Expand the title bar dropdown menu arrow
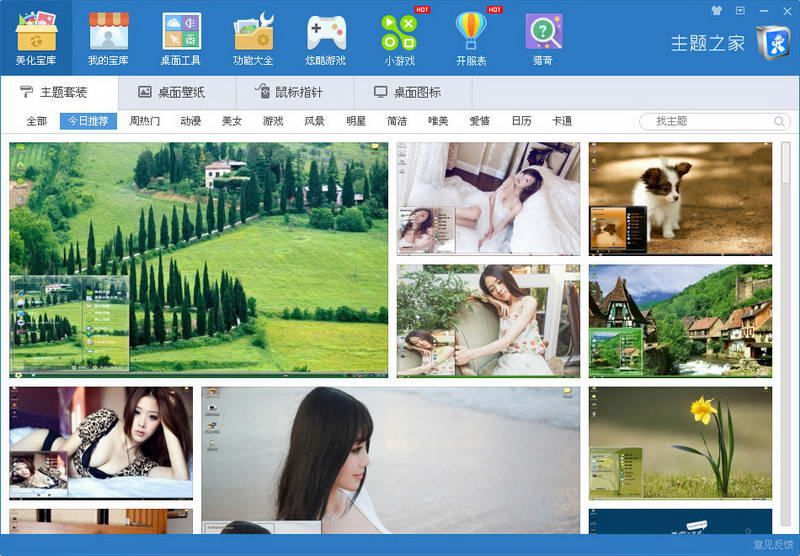 pos(740,10)
